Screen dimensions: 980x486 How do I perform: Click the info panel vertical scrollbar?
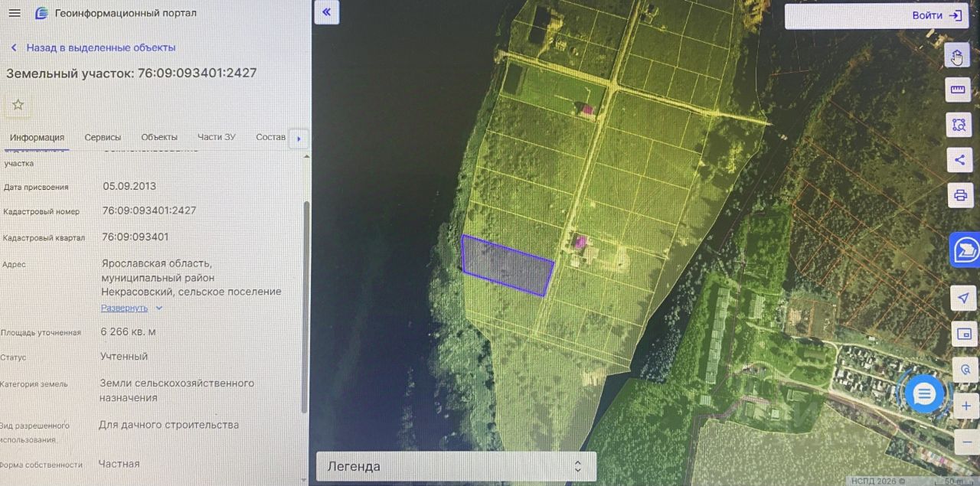coord(305,306)
